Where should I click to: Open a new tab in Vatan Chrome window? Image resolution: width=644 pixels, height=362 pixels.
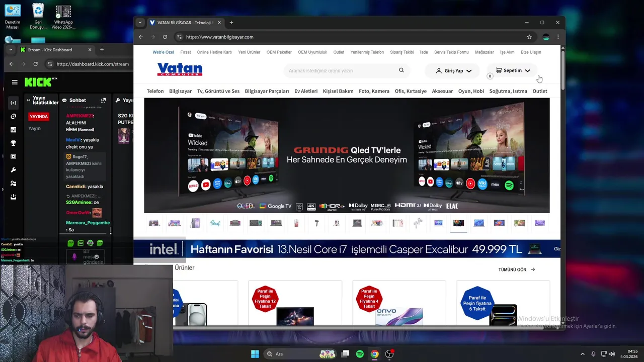point(231,23)
